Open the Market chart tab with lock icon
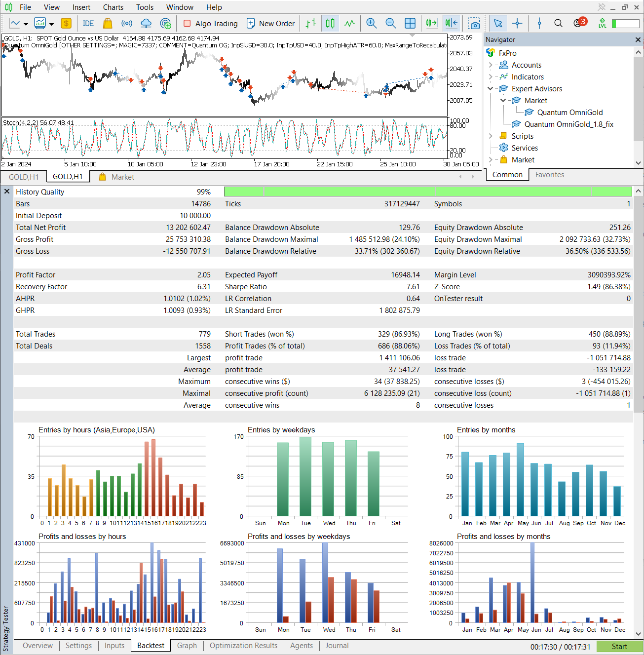The width and height of the screenshot is (644, 655). 117,177
